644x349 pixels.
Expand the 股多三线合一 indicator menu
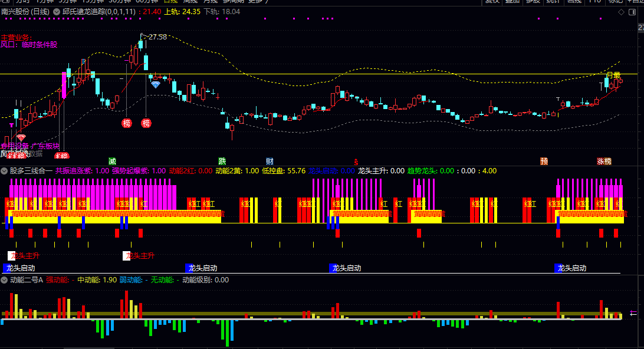coord(4,171)
